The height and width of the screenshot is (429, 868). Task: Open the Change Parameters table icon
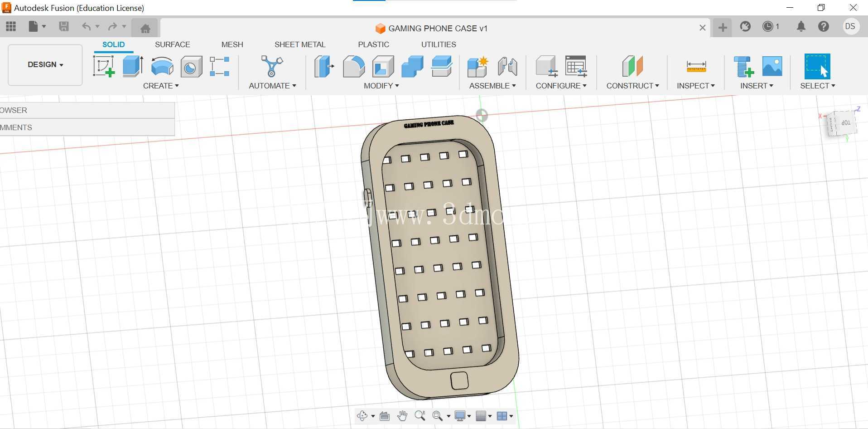point(576,66)
